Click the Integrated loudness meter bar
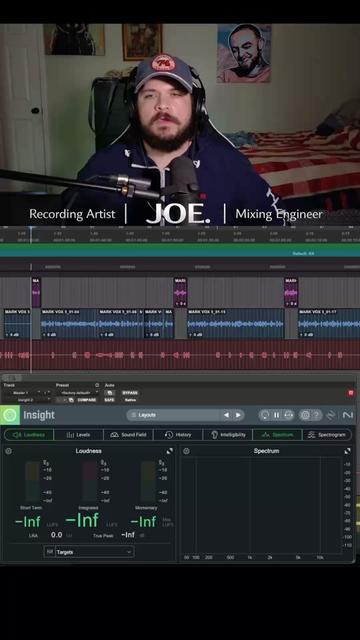 90,482
